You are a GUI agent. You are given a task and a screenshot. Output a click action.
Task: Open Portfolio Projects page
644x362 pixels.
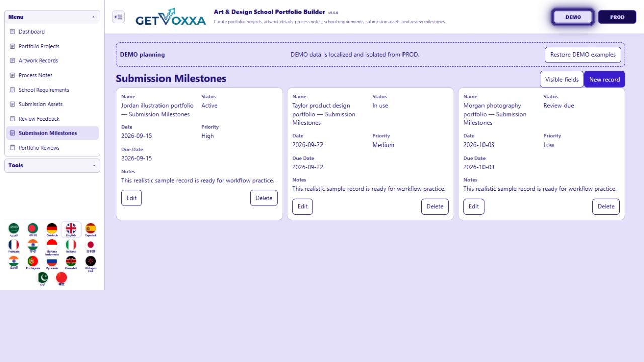(52, 46)
